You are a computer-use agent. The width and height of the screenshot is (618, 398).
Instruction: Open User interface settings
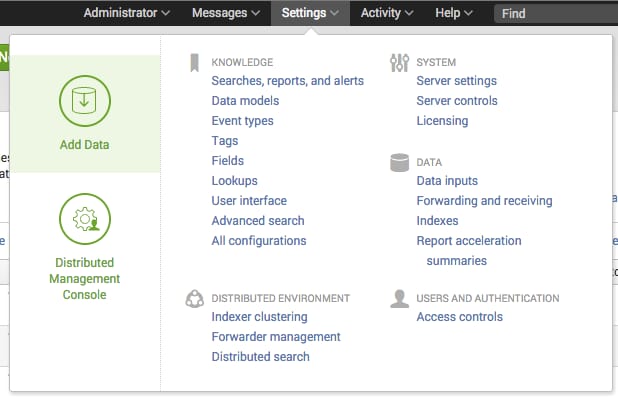249,201
